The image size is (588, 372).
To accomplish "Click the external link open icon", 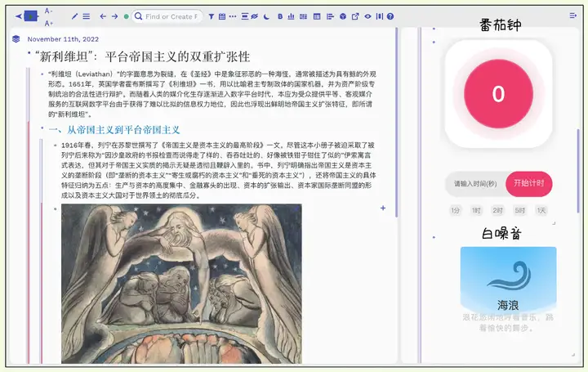I will pos(355,16).
